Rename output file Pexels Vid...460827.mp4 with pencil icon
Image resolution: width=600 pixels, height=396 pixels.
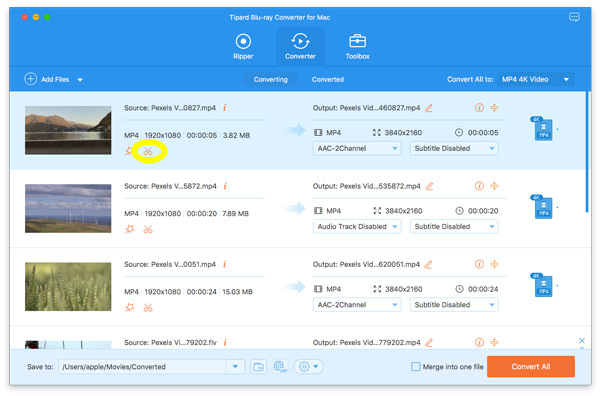(x=429, y=108)
